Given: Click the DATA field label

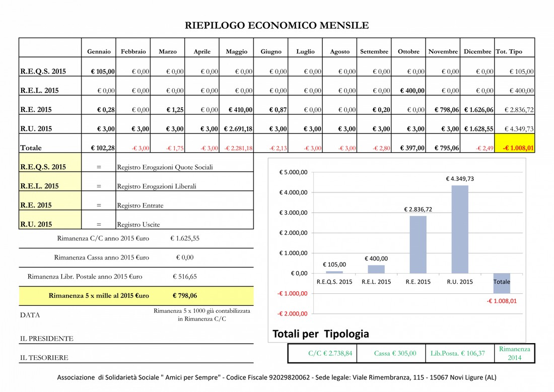Looking at the screenshot, I should pos(30,315).
